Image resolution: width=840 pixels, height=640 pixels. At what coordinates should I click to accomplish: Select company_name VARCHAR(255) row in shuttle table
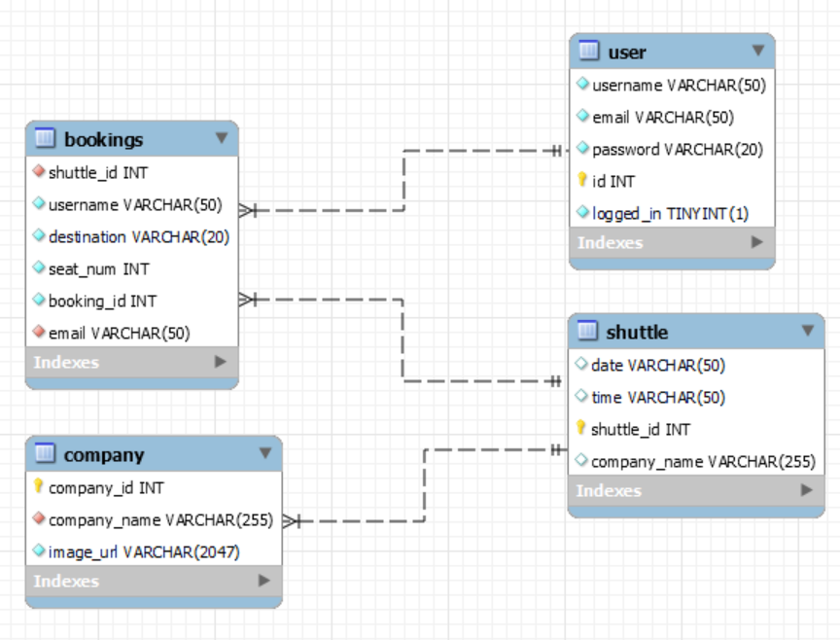click(696, 461)
